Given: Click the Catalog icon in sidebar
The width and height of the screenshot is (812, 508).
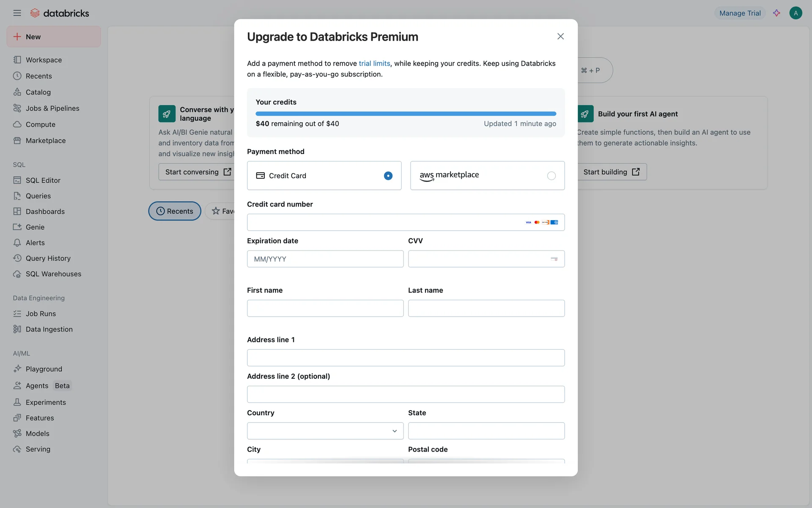Looking at the screenshot, I should pyautogui.click(x=17, y=92).
